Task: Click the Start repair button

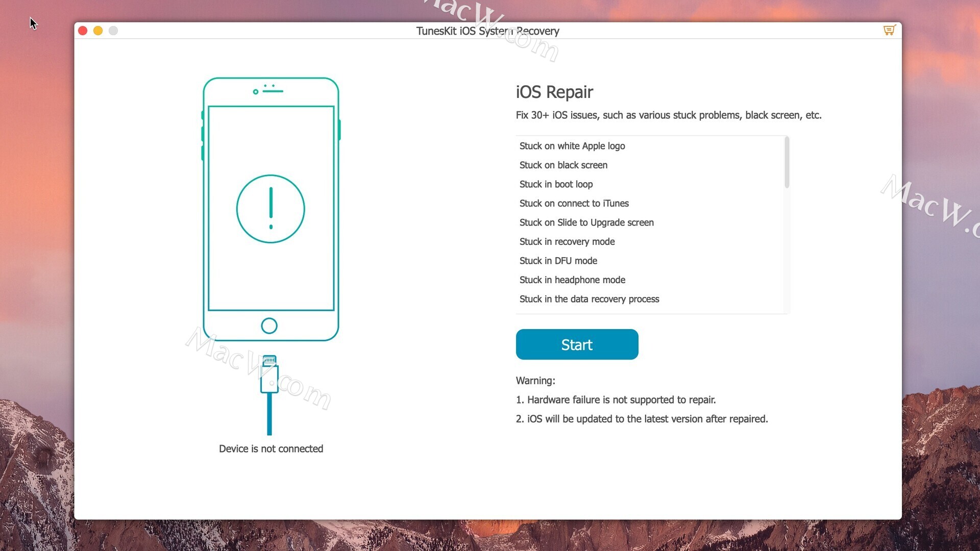Action: [x=577, y=344]
